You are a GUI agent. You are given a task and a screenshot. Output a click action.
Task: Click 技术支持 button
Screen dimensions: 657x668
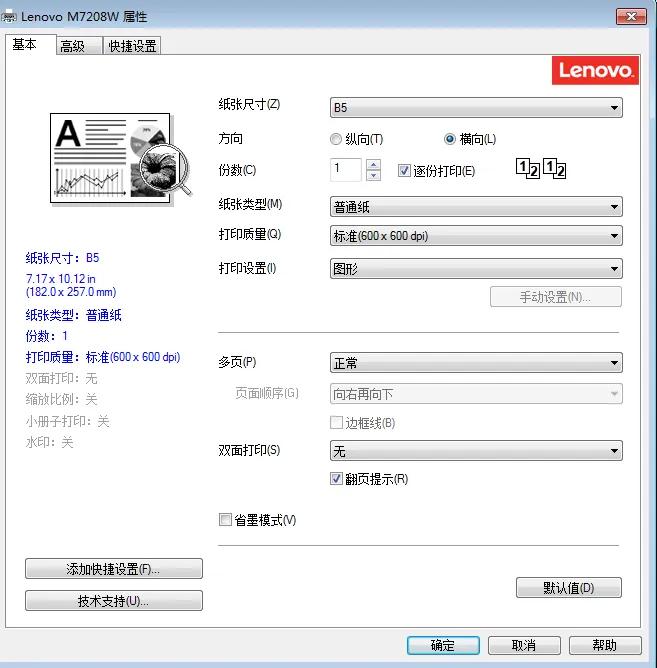pos(113,601)
